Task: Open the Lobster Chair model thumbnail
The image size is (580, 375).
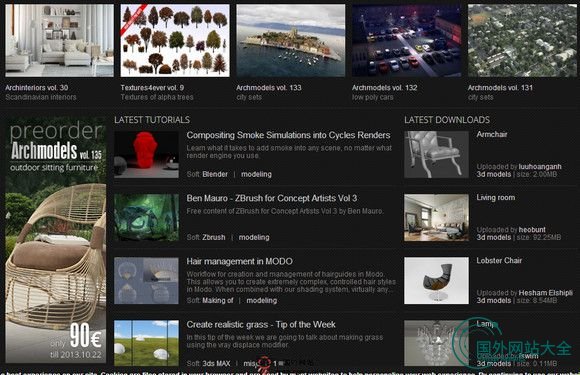Action: point(436,281)
